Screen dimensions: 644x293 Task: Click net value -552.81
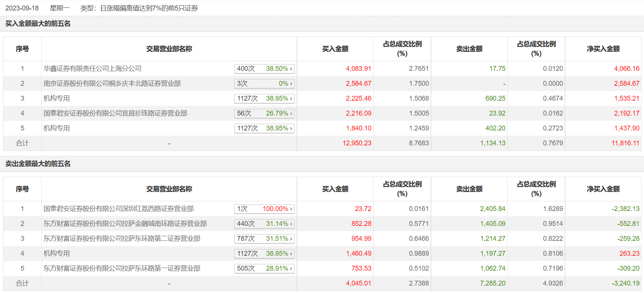tap(628, 224)
